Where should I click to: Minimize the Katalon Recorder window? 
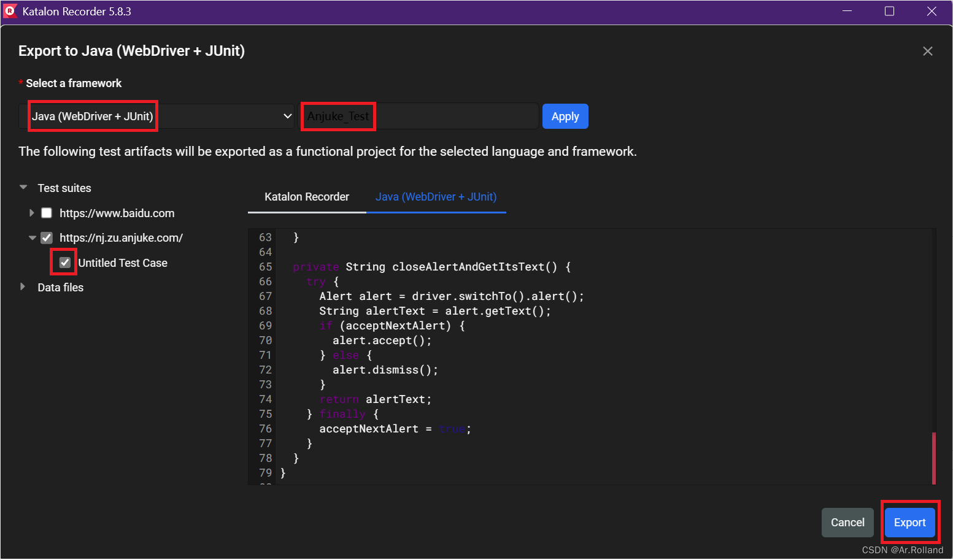[x=847, y=10]
